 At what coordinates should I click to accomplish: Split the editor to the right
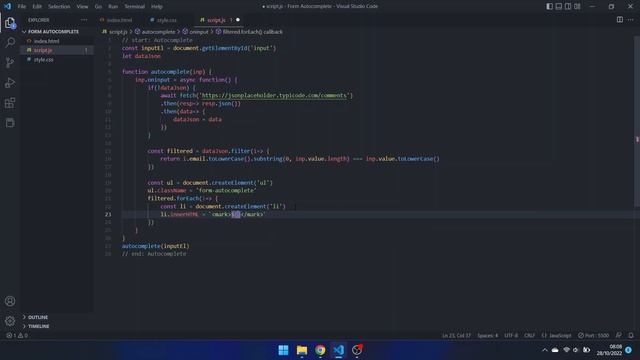[620, 20]
